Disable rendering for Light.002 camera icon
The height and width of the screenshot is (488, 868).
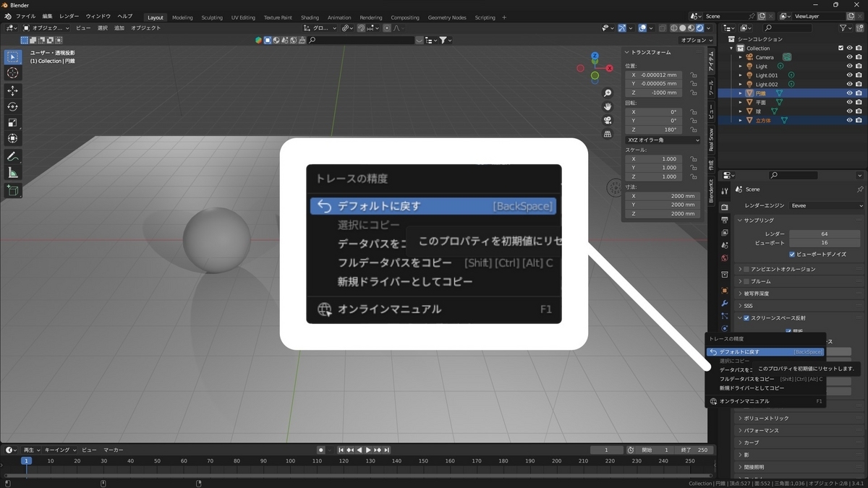pos(859,85)
